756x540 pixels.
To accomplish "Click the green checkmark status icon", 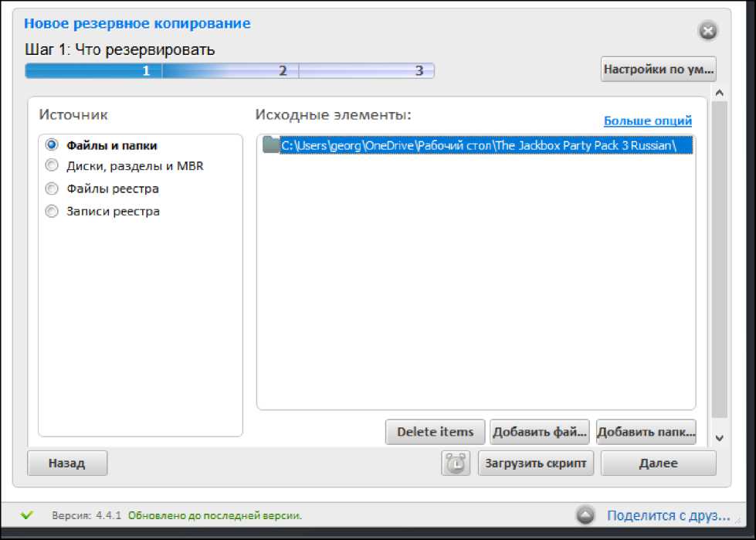I will pos(27,515).
